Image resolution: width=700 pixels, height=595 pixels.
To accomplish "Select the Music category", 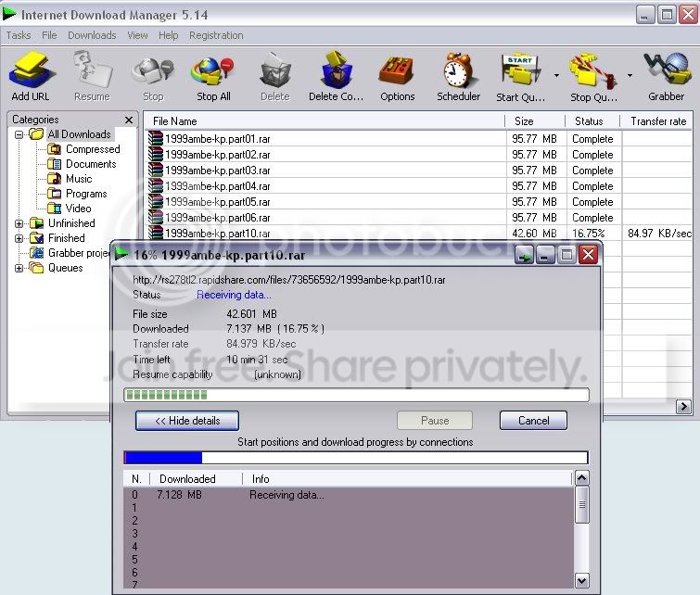I will [79, 179].
